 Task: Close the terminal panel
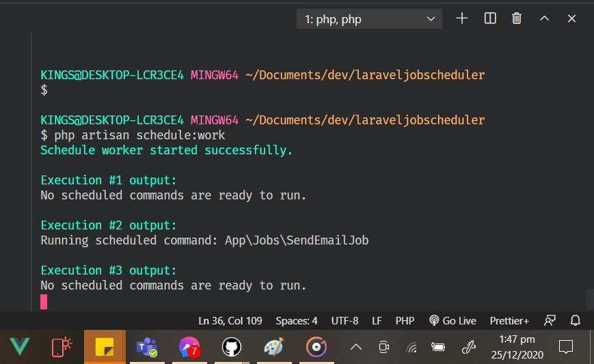(571, 18)
